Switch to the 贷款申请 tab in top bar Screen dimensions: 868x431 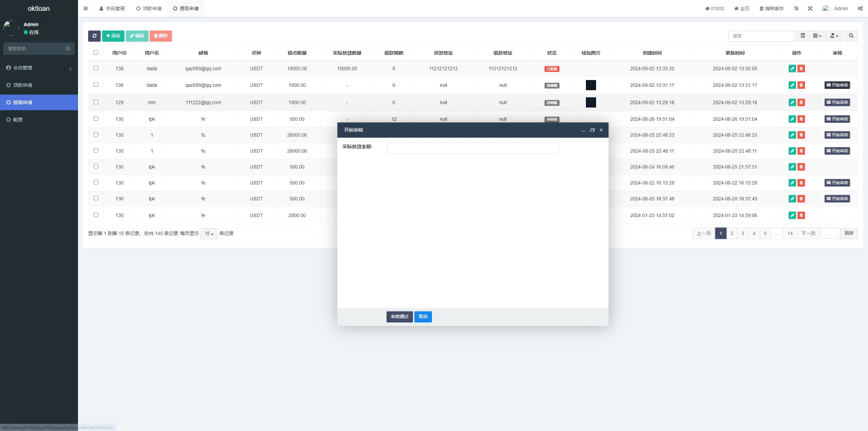pos(149,9)
